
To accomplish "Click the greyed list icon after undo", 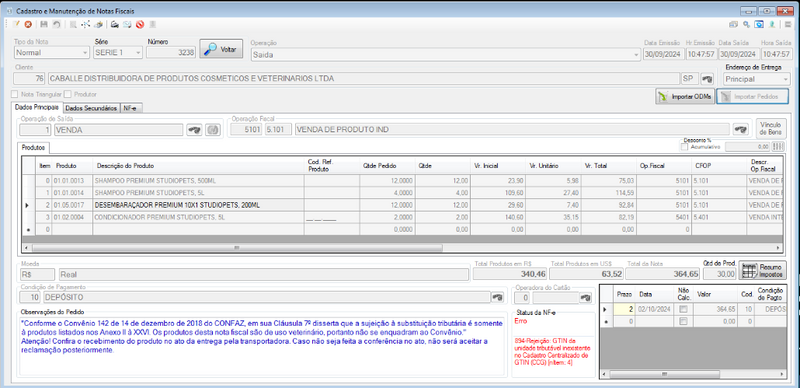I will pyautogui.click(x=73, y=24).
